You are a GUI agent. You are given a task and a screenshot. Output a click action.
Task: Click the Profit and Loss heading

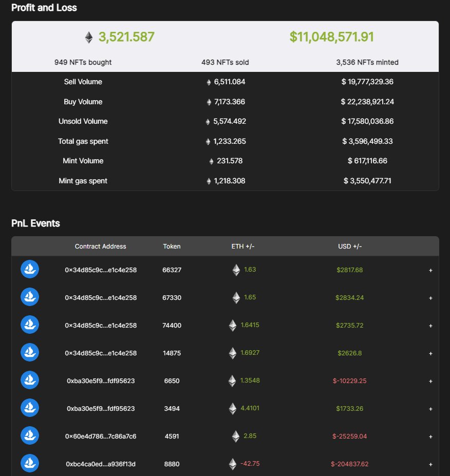[x=44, y=8]
